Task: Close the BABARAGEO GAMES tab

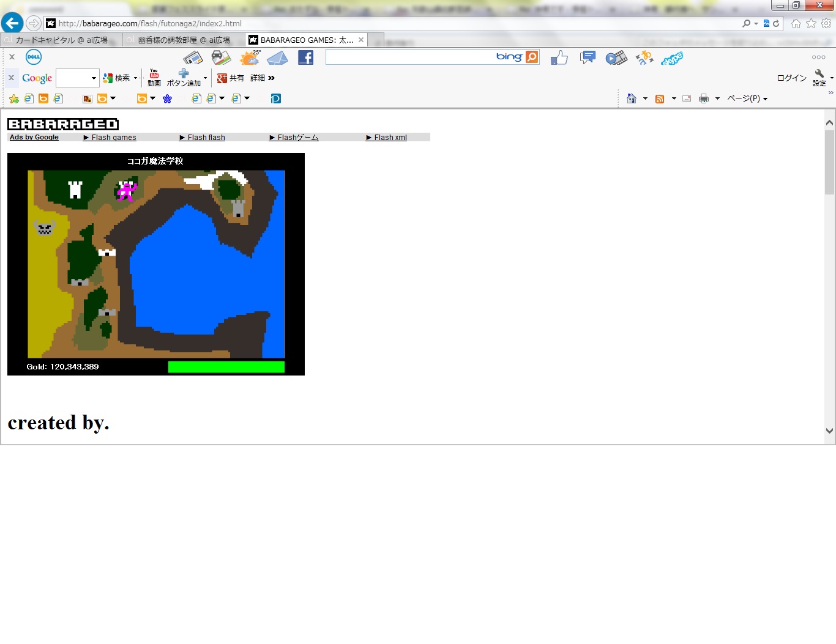Action: click(361, 40)
